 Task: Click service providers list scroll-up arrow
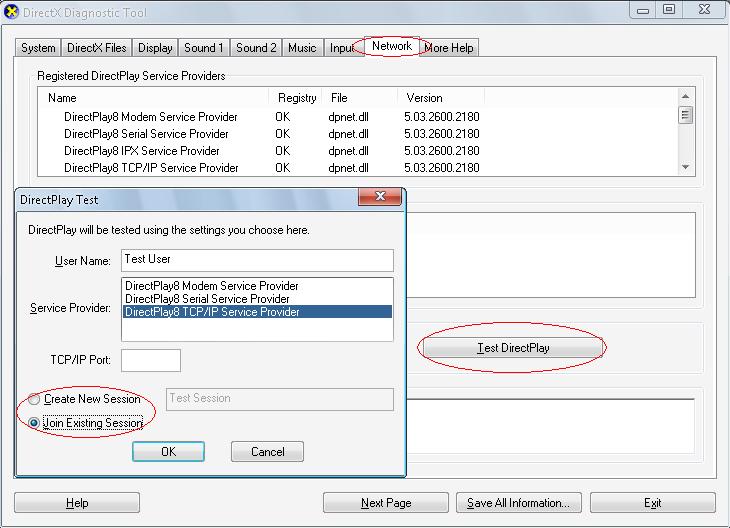[x=685, y=96]
